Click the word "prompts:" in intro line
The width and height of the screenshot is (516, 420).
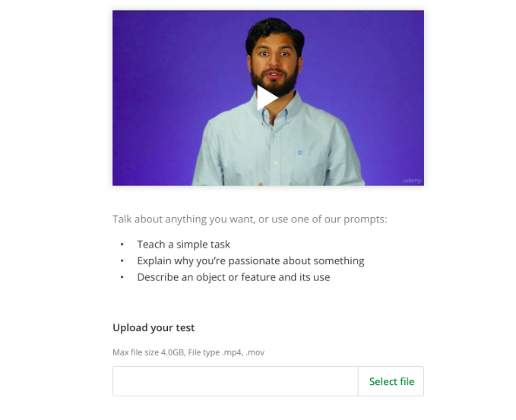point(366,219)
